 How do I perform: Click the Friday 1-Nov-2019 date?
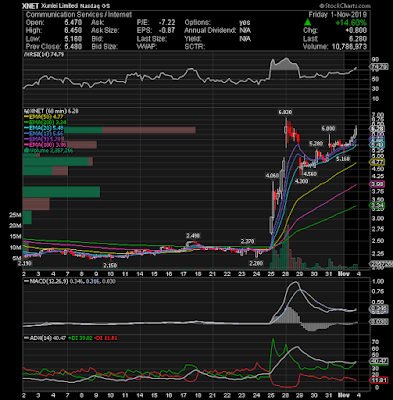[337, 14]
